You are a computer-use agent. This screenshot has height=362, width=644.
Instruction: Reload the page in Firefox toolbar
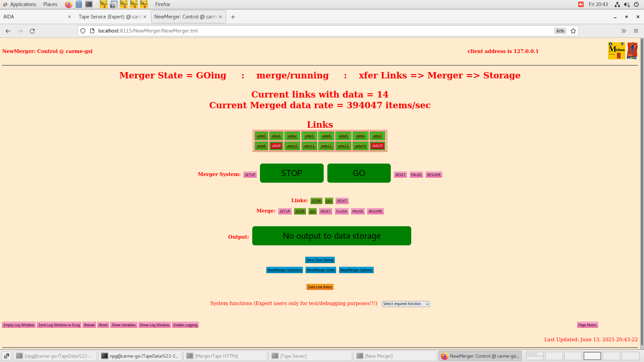click(x=32, y=31)
